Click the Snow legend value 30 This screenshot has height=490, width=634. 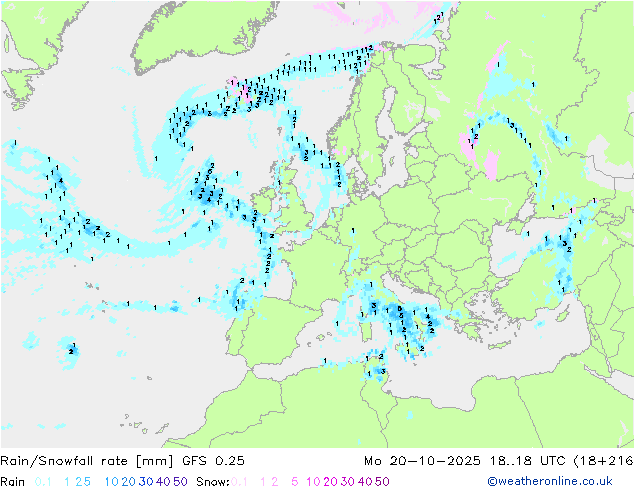348,482
